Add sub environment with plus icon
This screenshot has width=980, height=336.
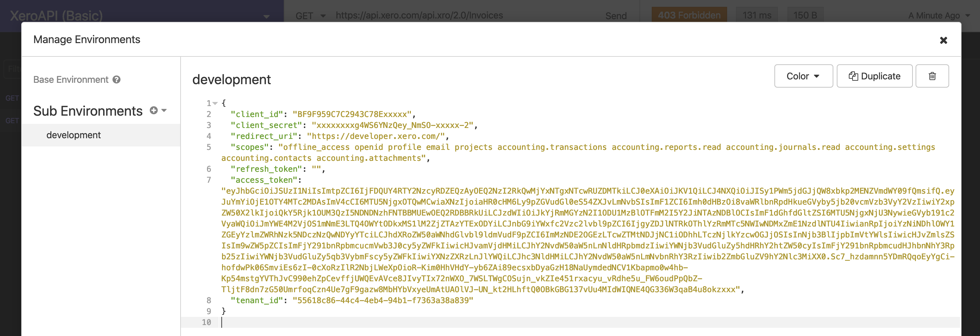[x=153, y=110]
